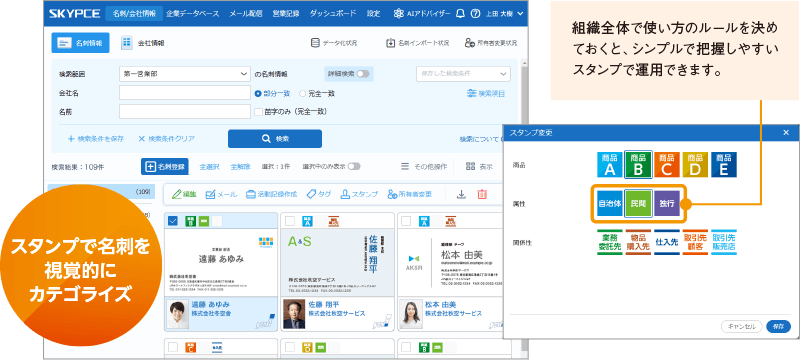Open 所有者変更状況 status

click(491, 43)
